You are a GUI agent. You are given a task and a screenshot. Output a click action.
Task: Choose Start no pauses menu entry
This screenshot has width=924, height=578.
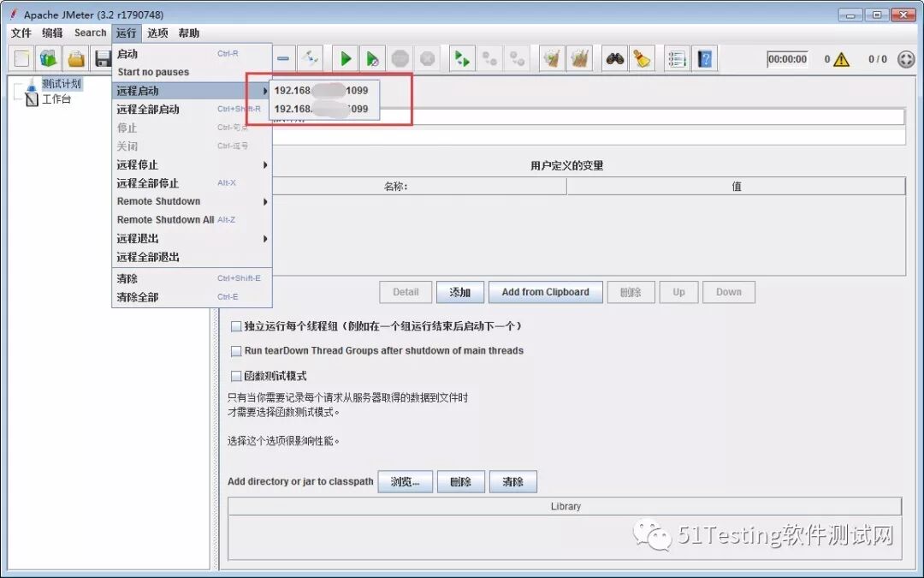coord(192,72)
